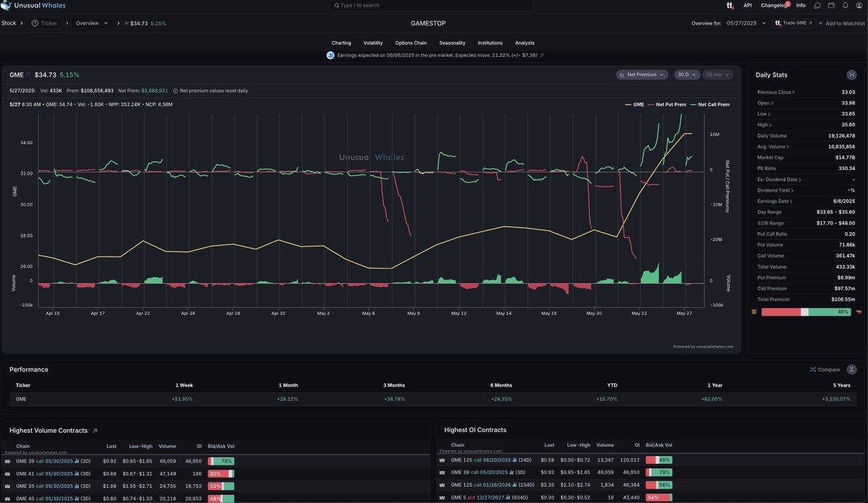The height and width of the screenshot is (503, 868).
Task: Click the 94% bid/ask bar for GME 5 put
Action: click(x=659, y=496)
